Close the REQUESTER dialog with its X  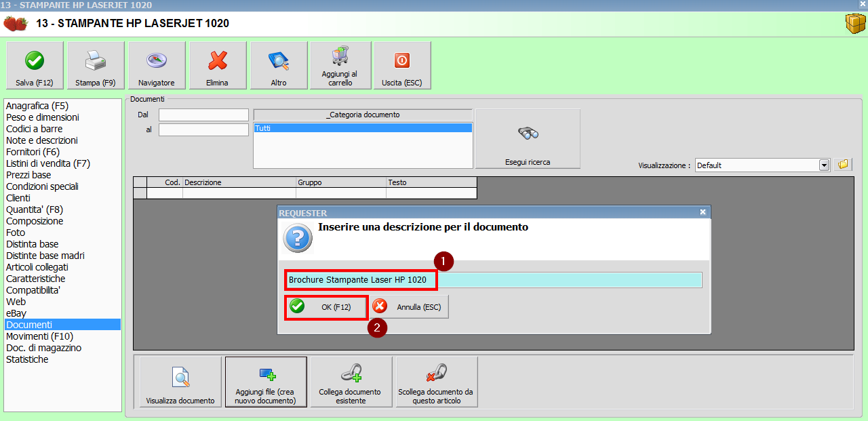(703, 212)
